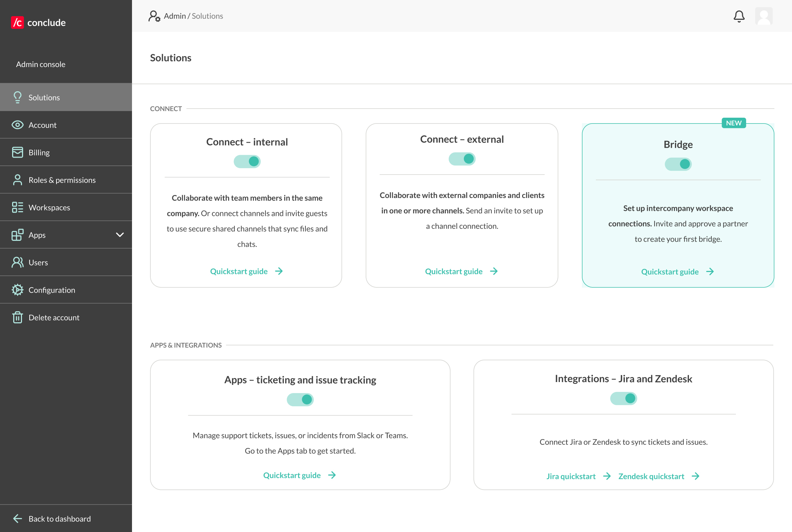Click the Billing card icon

(17, 152)
